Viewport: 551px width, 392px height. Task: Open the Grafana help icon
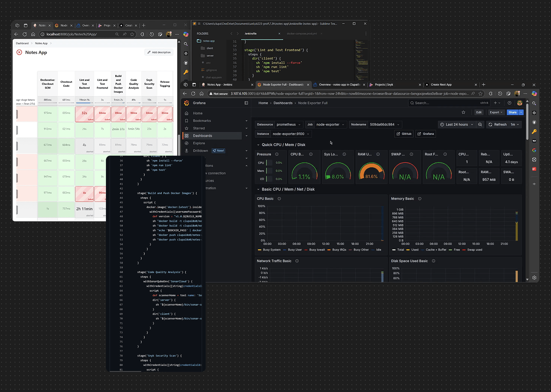coord(509,103)
